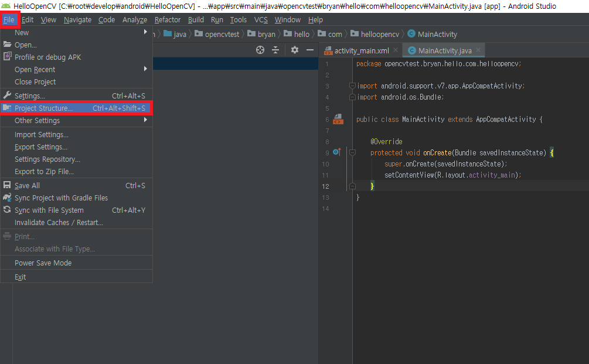Image resolution: width=589 pixels, height=364 pixels.
Task: Click the Save All floppy icon
Action: pyautogui.click(x=7, y=185)
